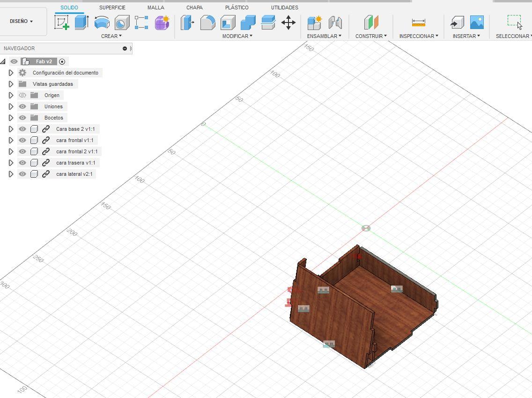
Task: Select the Rectangular Pattern tool
Action: point(141,23)
